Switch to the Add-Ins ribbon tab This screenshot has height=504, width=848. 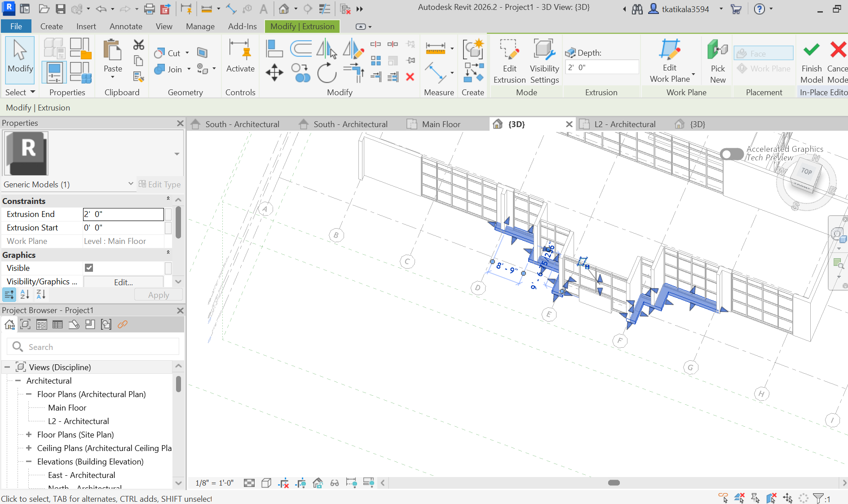click(243, 27)
